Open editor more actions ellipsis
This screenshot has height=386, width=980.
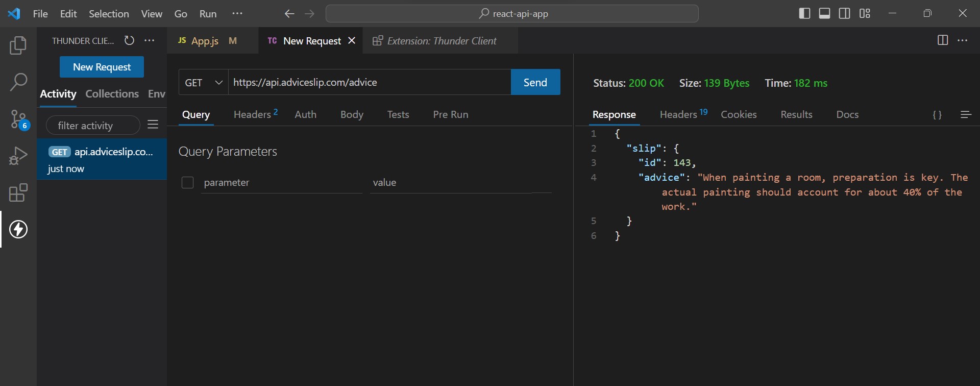[963, 40]
